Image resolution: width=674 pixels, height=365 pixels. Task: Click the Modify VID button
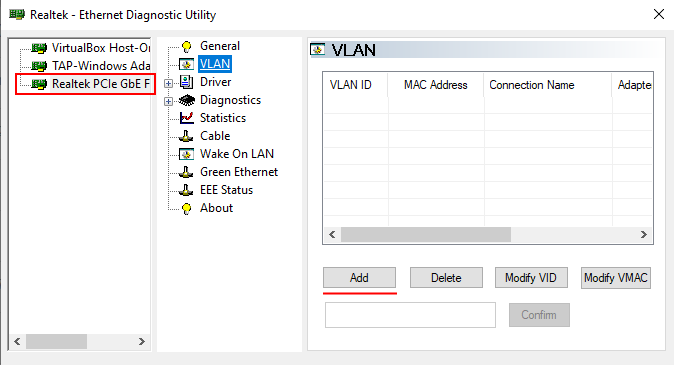(531, 278)
